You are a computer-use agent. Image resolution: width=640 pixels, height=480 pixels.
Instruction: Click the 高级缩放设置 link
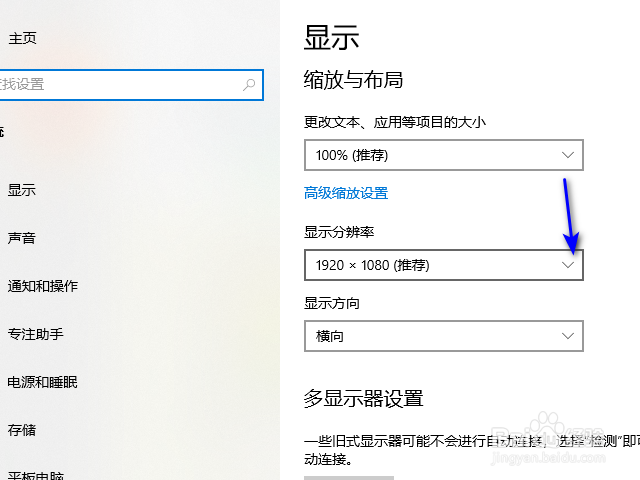tap(346, 193)
